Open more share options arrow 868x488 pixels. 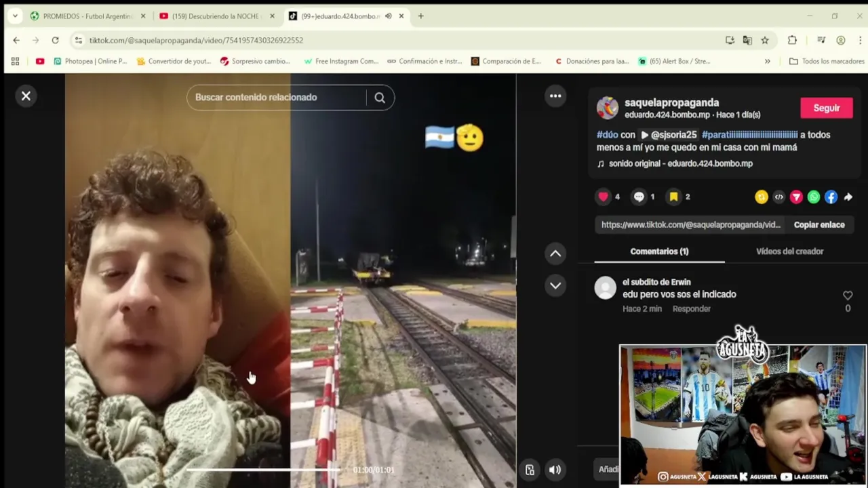click(x=848, y=197)
